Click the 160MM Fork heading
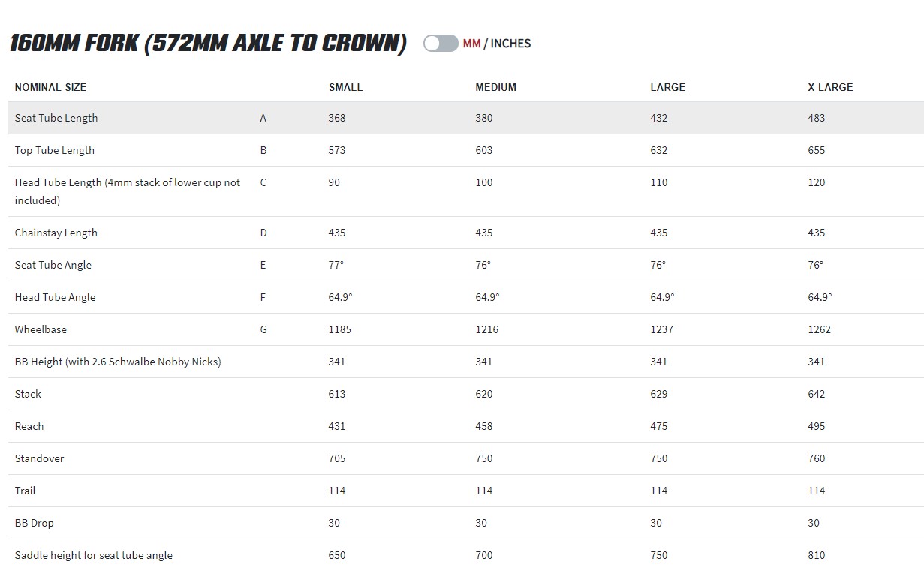Image resolution: width=924 pixels, height=583 pixels. (208, 44)
